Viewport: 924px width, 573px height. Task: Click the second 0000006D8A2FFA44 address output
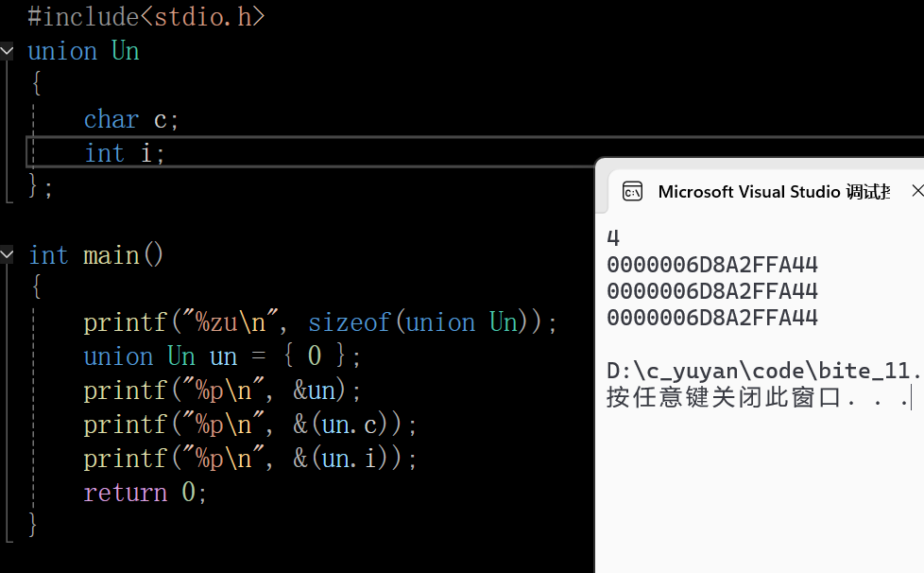(712, 292)
